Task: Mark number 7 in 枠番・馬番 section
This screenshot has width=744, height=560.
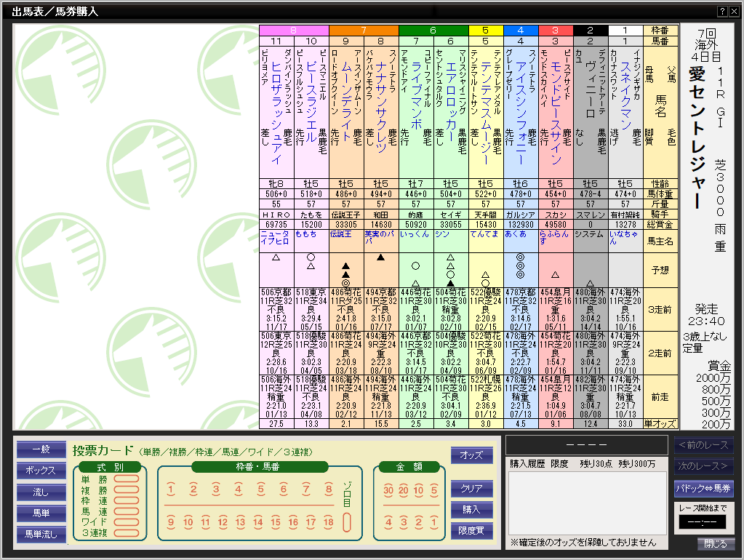Action: coord(306,489)
